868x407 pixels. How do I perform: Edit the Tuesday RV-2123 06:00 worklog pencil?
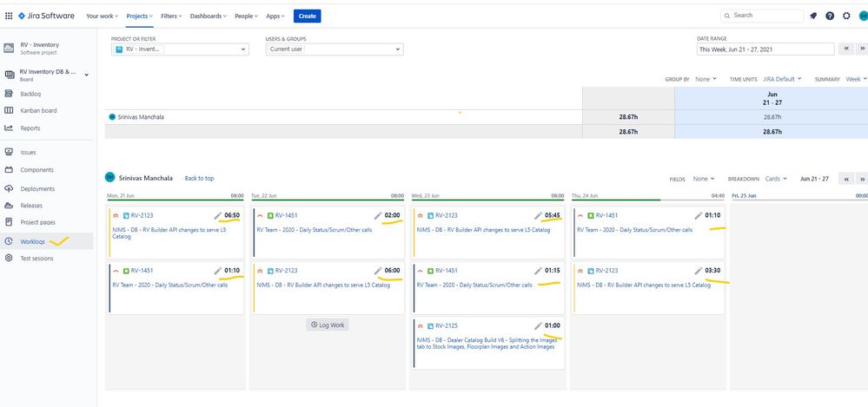[378, 271]
